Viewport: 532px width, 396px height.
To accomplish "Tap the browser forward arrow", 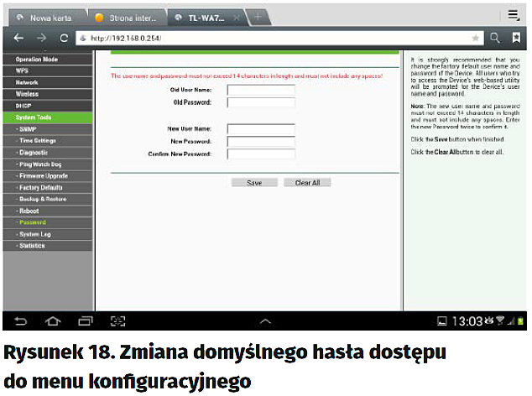I will (x=41, y=38).
